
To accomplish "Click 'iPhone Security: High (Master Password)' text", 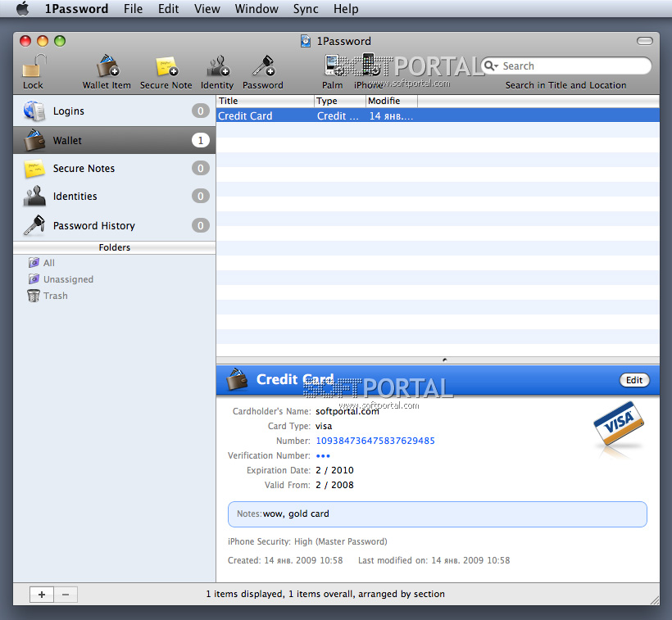I will (x=307, y=541).
